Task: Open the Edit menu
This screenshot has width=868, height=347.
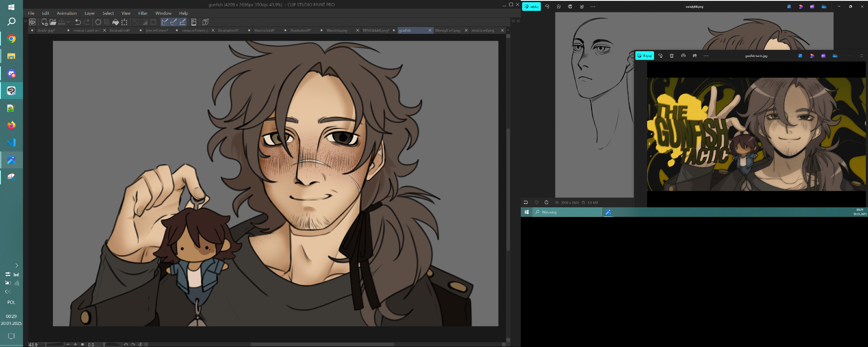Action: 46,13
